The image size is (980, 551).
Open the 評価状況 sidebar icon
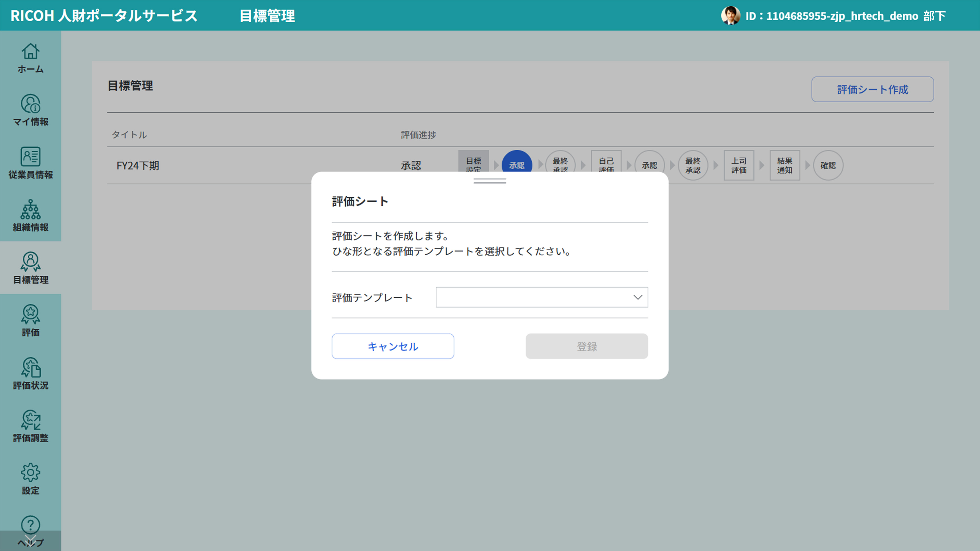(x=30, y=374)
